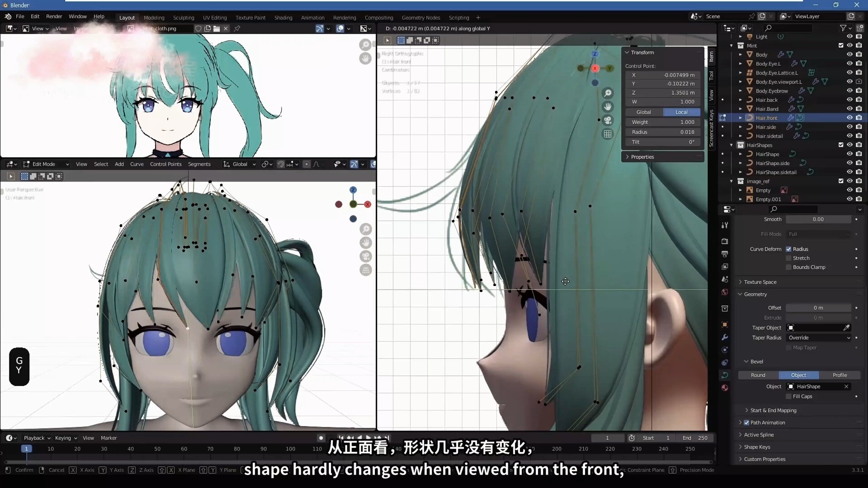
Task: Hide Hair.back in viewport via eye icon
Action: (x=849, y=100)
